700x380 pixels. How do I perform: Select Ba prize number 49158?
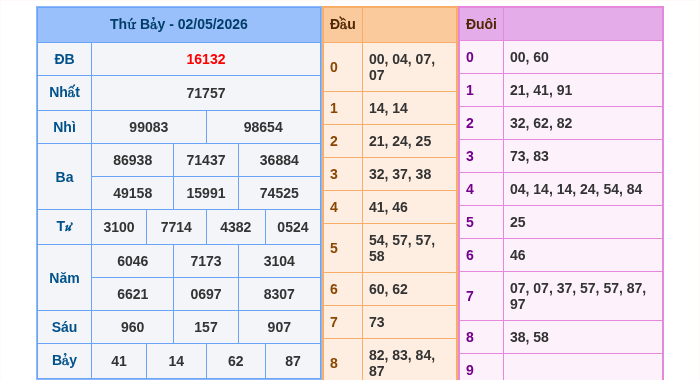click(133, 193)
